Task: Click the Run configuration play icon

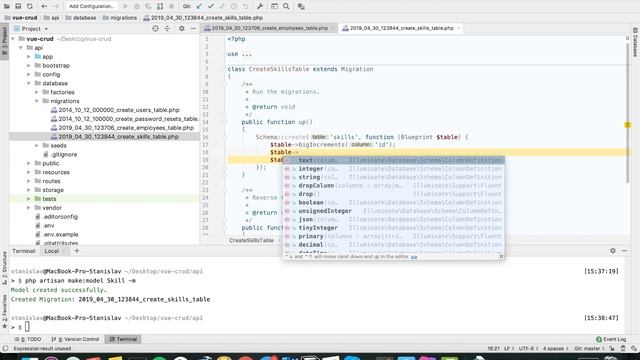Action: pos(125,6)
